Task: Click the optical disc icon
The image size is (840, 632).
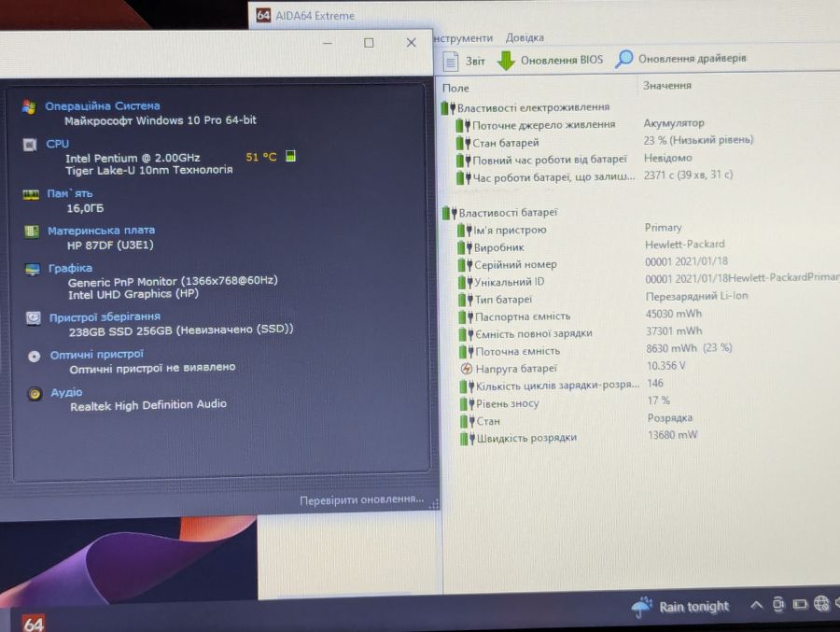Action: tap(35, 357)
